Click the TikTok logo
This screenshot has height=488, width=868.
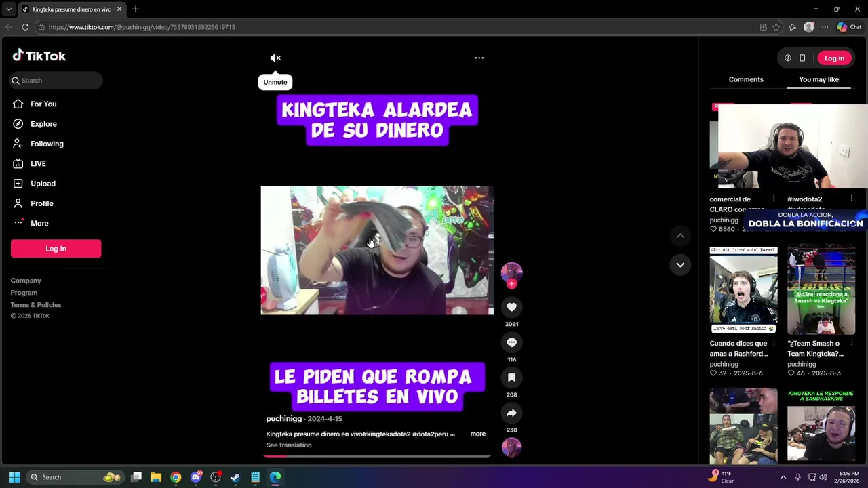(x=39, y=56)
